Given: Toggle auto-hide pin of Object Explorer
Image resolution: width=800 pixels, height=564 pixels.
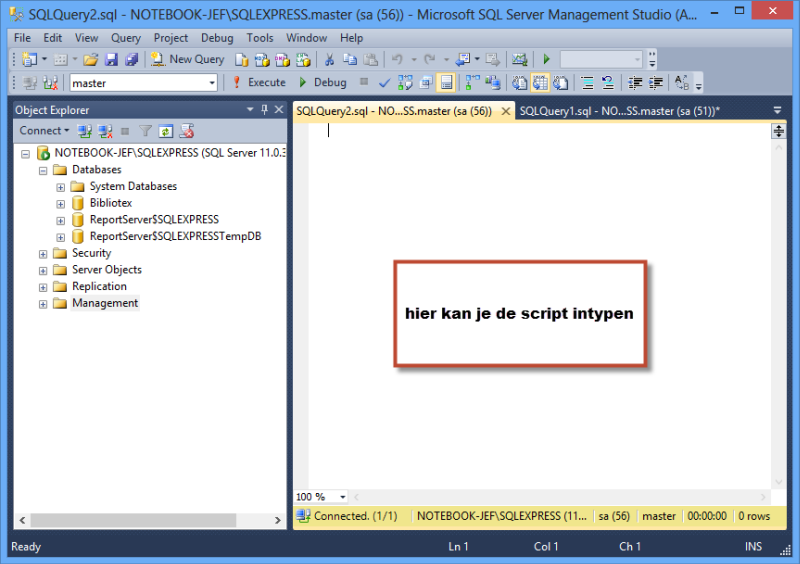Looking at the screenshot, I should click(264, 110).
